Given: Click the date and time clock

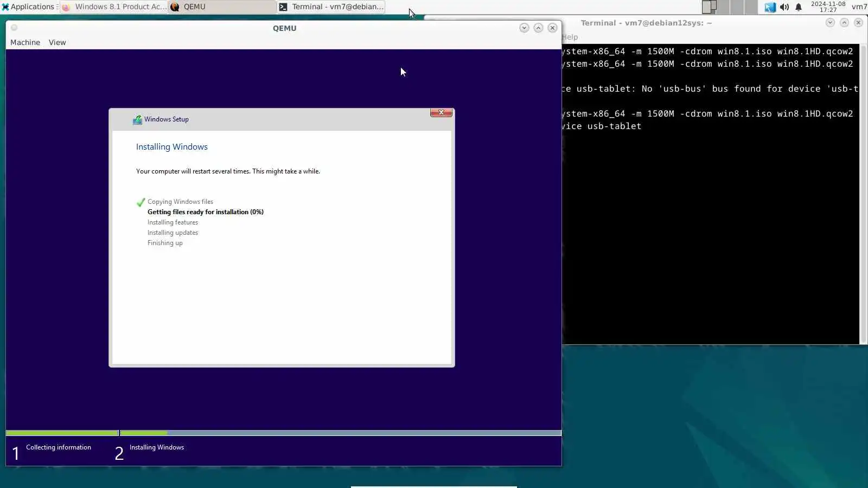Looking at the screenshot, I should 828,7.
